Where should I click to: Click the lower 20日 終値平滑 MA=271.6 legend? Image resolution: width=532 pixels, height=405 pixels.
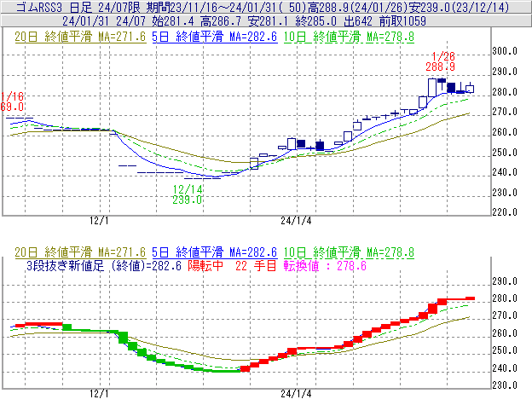[80, 252]
